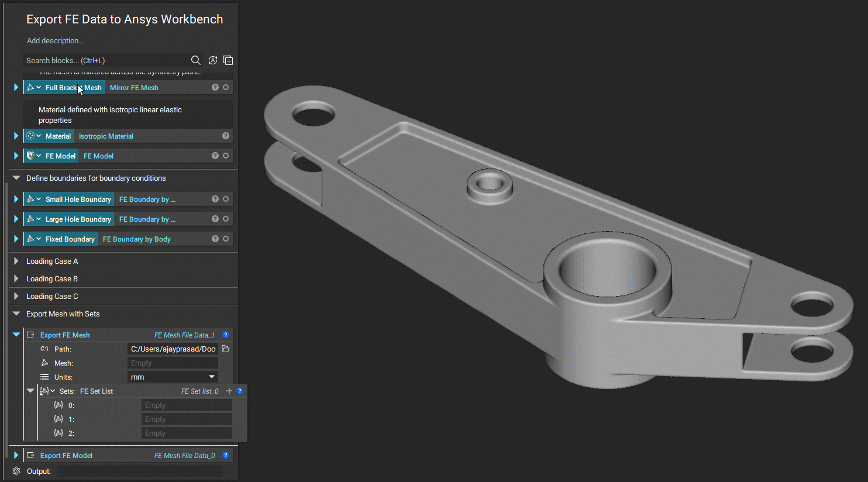The width and height of the screenshot is (868, 482).
Task: Toggle visibility circle for Full Bracket Mesh
Action: [x=226, y=87]
